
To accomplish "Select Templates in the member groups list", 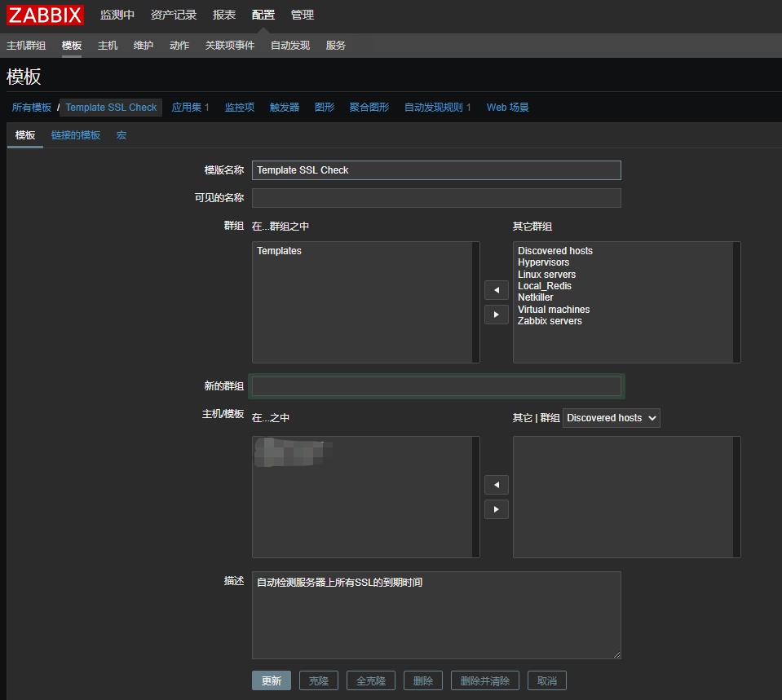I will click(279, 251).
